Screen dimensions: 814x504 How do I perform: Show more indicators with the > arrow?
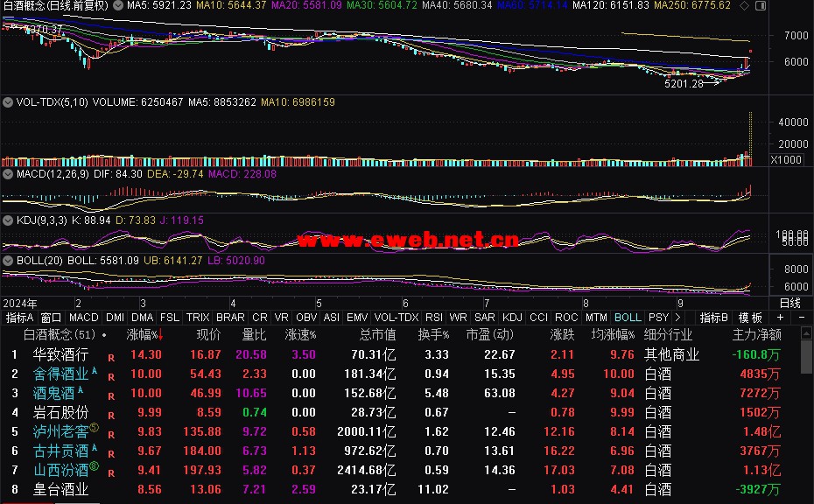click(677, 317)
